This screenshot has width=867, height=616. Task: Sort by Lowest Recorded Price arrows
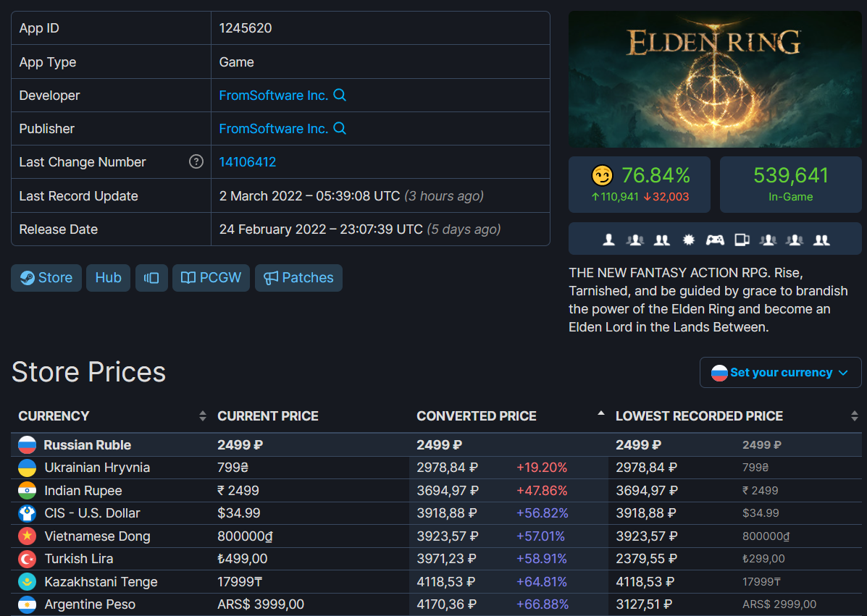point(854,416)
